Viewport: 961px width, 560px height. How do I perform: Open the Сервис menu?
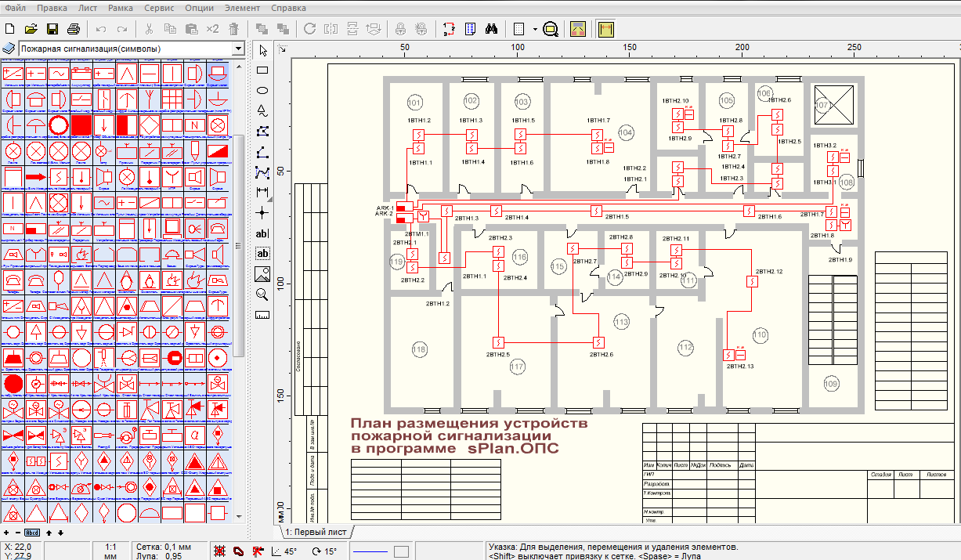point(159,7)
